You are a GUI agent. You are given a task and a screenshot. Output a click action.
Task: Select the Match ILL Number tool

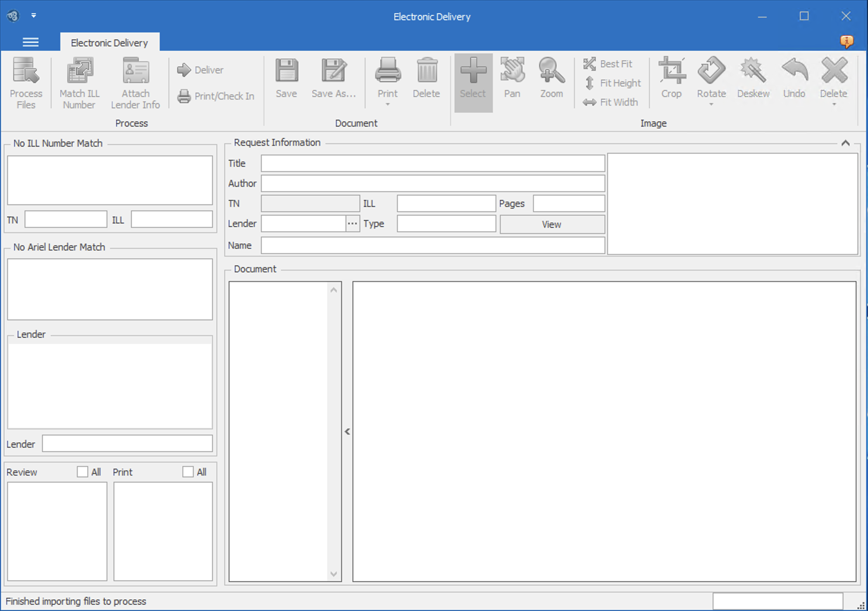[79, 81]
